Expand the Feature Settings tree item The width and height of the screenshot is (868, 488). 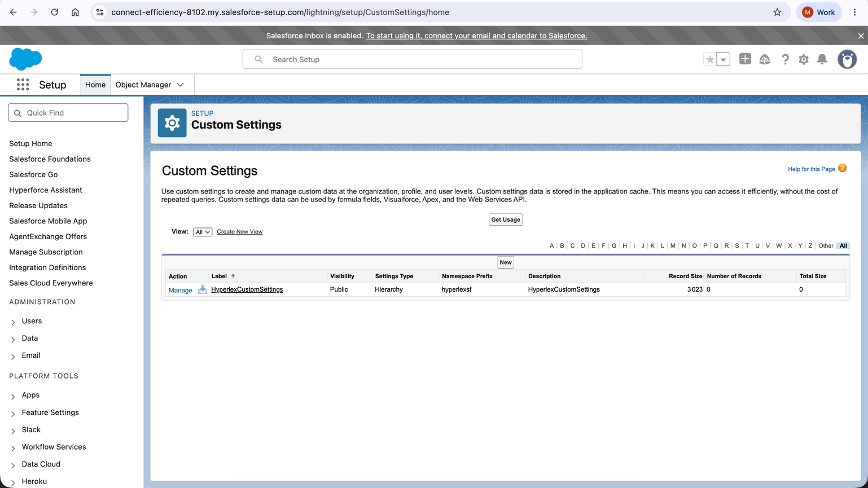tap(13, 414)
